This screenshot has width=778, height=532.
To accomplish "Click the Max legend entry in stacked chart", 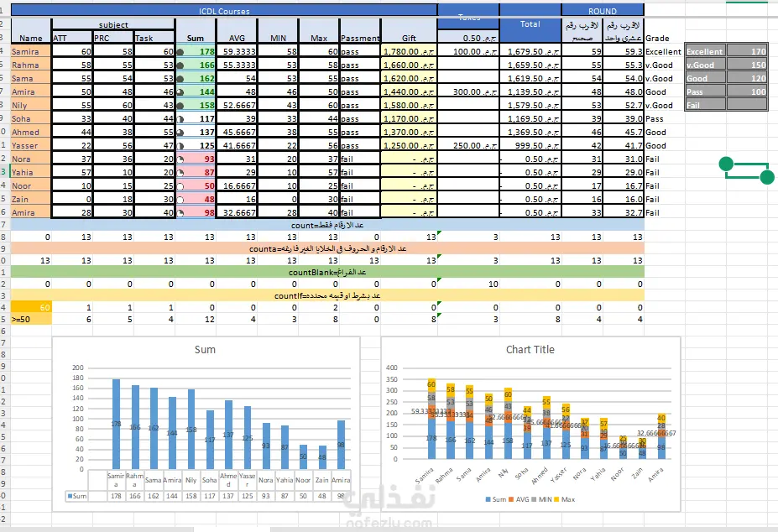I will click(565, 499).
